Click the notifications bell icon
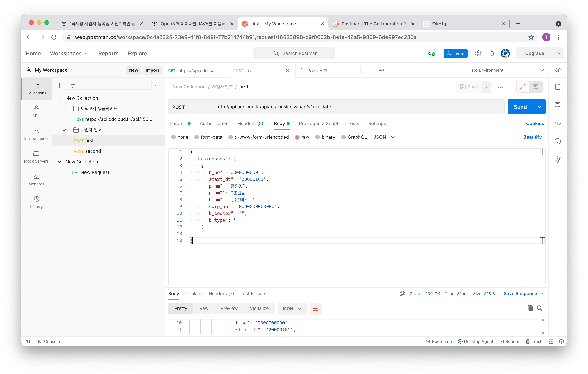Viewport: 588px width, 374px height. click(492, 53)
